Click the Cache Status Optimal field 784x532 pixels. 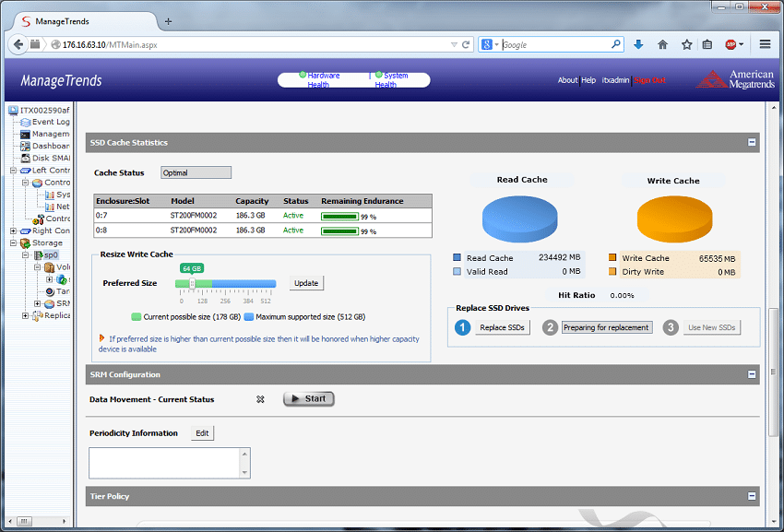[196, 172]
